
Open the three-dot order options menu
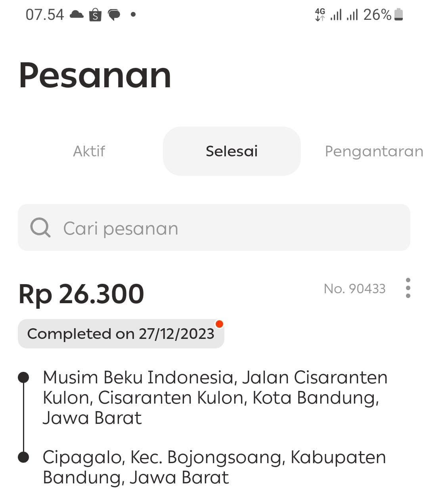408,288
